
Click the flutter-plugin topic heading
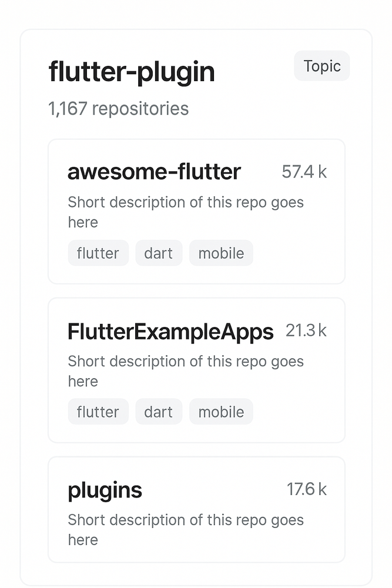point(131,71)
